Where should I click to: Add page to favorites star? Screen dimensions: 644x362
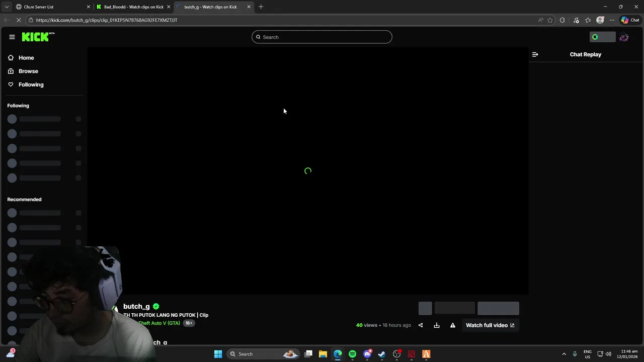point(550,20)
